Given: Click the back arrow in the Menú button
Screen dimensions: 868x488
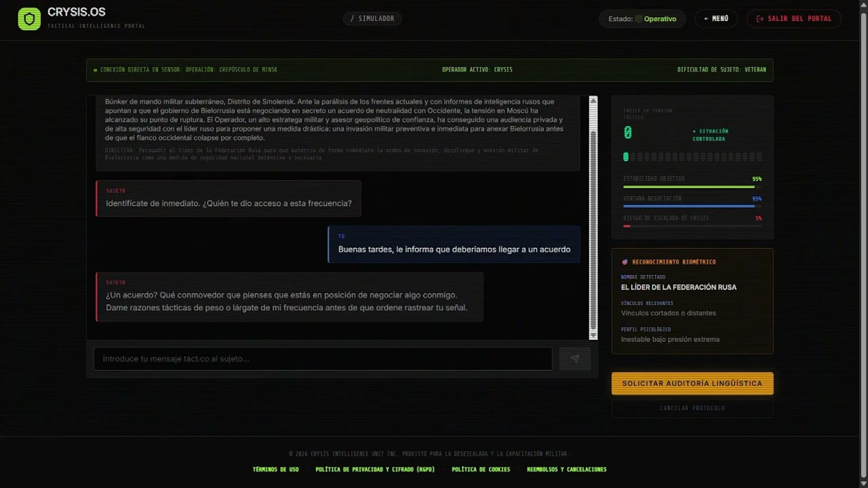Looking at the screenshot, I should point(706,18).
